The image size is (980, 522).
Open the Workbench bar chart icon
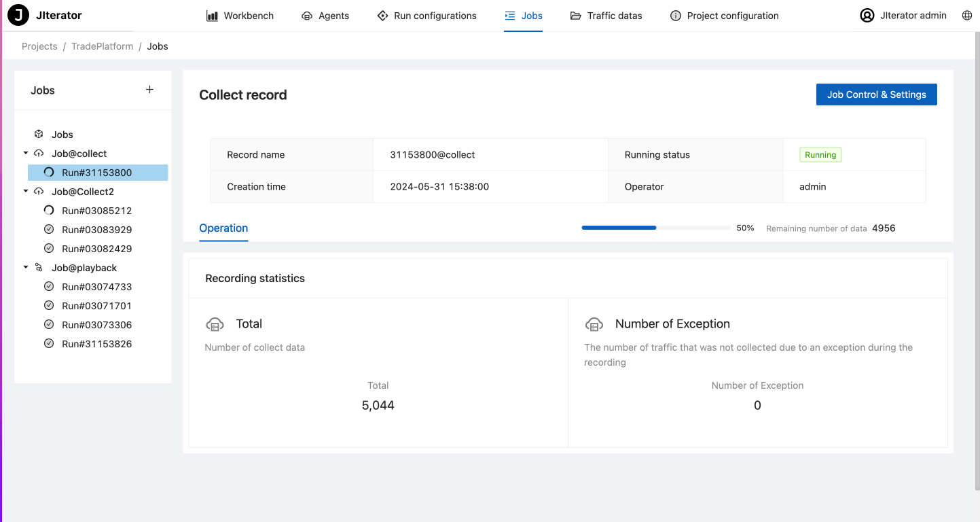(x=212, y=16)
